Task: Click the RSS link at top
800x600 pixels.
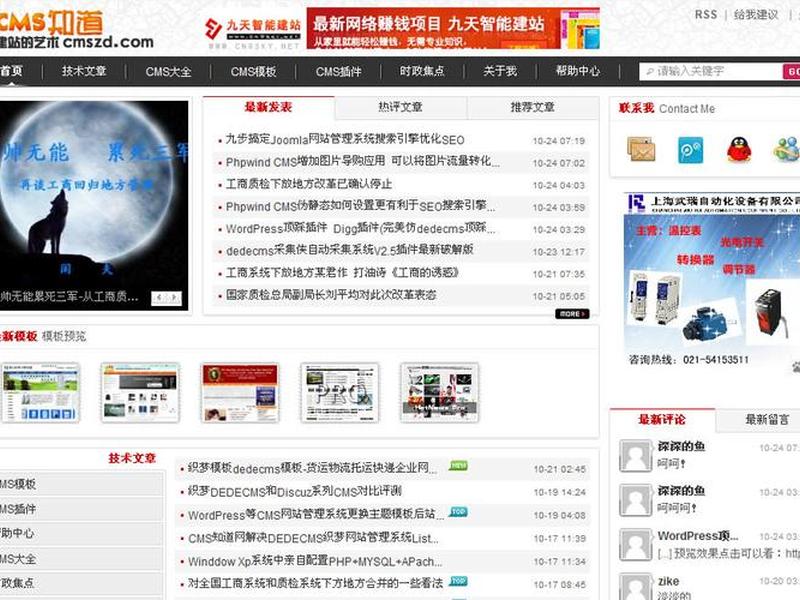Action: pos(706,15)
